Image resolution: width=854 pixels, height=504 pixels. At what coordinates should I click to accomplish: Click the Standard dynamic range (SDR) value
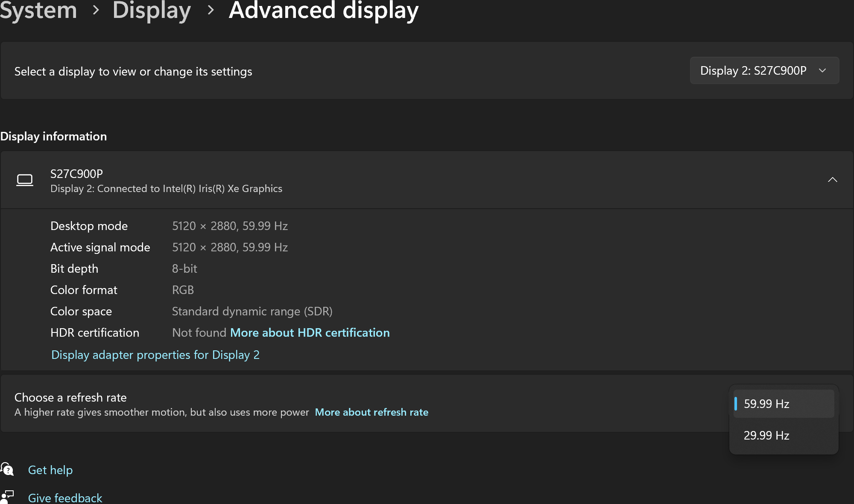[x=252, y=311]
